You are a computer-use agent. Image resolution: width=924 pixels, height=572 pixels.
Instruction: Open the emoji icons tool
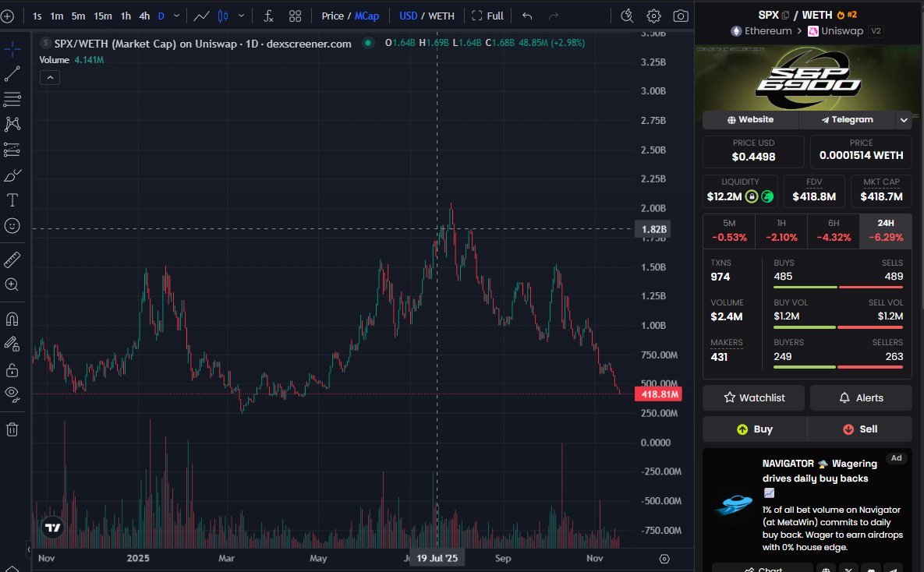click(12, 226)
